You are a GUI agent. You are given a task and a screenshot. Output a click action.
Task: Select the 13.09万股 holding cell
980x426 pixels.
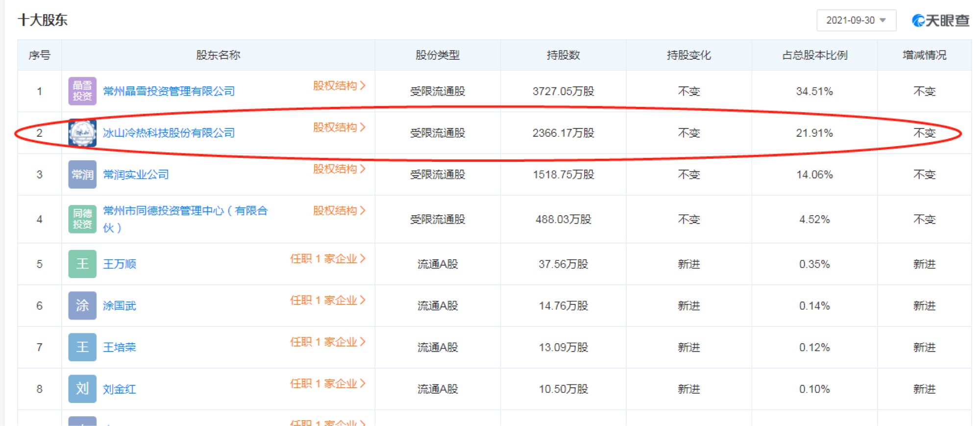click(563, 348)
